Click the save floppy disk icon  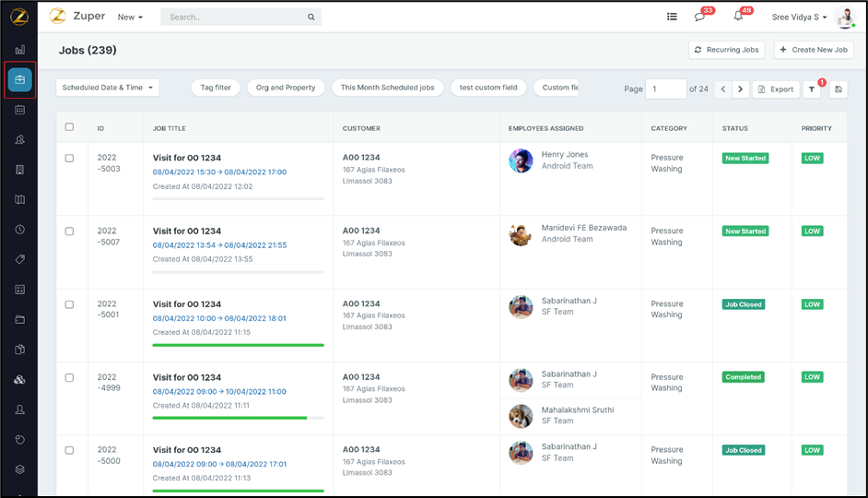pyautogui.click(x=838, y=89)
